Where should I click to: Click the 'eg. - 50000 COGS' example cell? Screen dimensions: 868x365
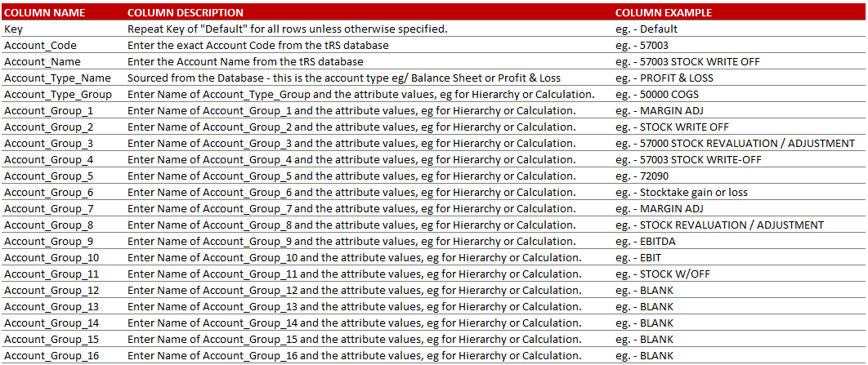pyautogui.click(x=656, y=94)
